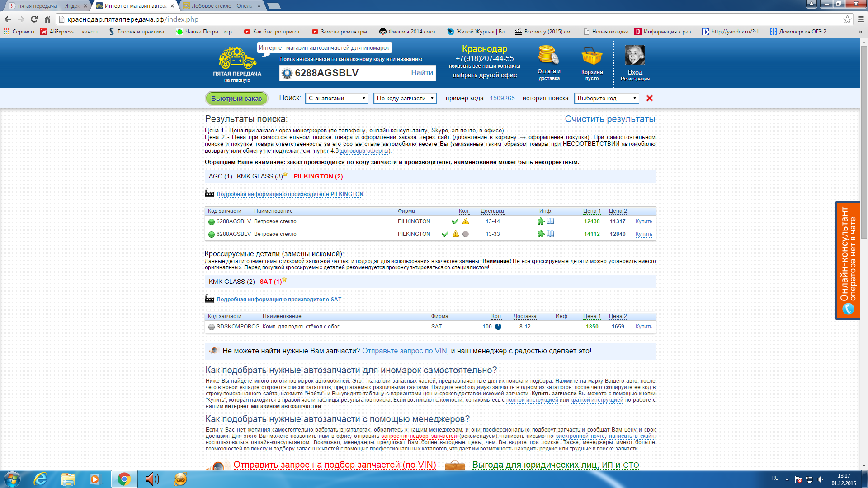Click the Доставка column header in PILKINGTON table
This screenshot has width=868, height=488.
(x=492, y=211)
